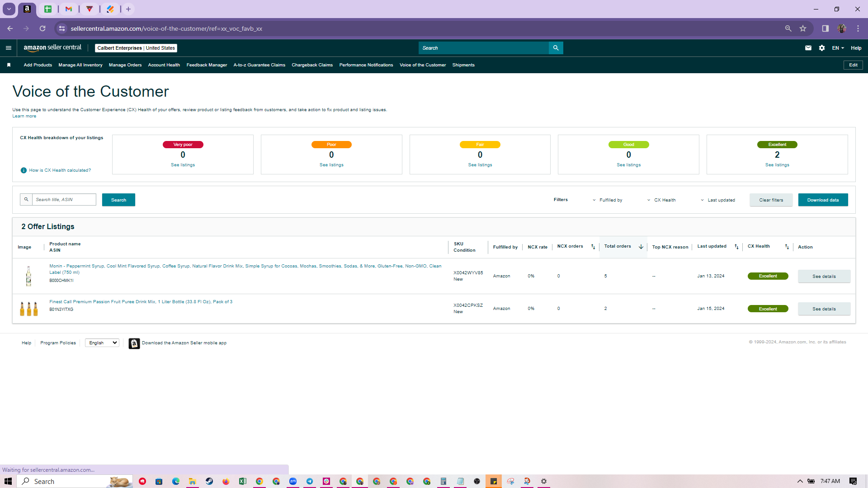Image resolution: width=868 pixels, height=488 pixels.
Task: Open Feedback Manager
Action: pyautogui.click(x=207, y=65)
